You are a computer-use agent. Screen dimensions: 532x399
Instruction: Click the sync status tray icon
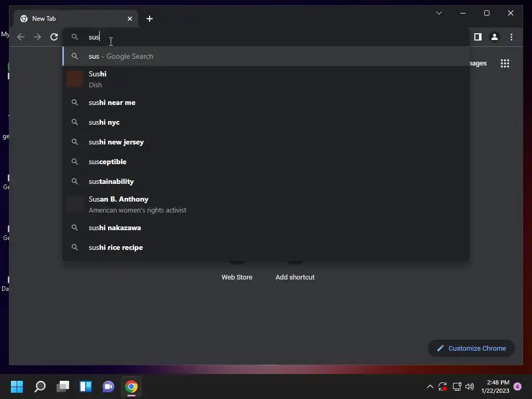tap(443, 387)
